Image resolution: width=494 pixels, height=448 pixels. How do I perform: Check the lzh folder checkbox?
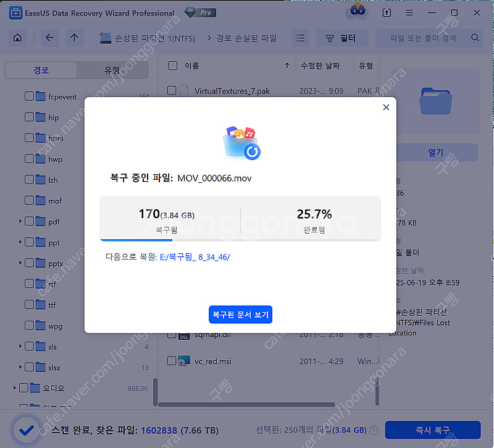coord(29,179)
